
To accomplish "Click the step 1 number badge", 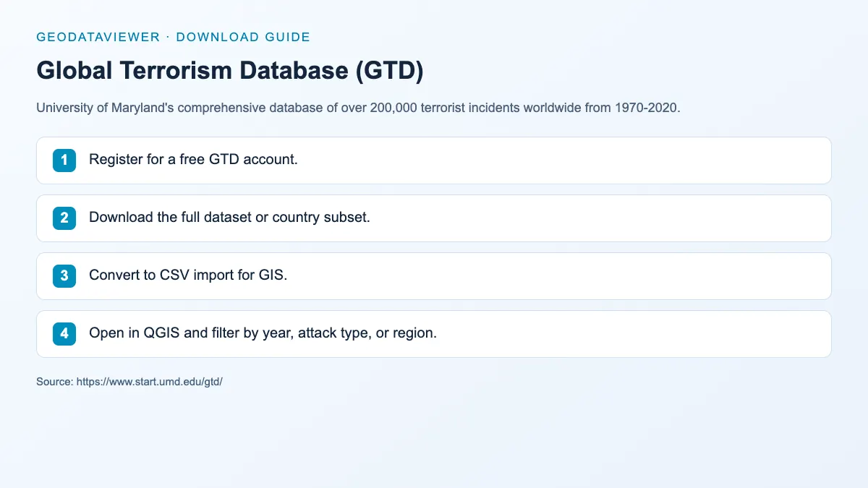I will [64, 160].
